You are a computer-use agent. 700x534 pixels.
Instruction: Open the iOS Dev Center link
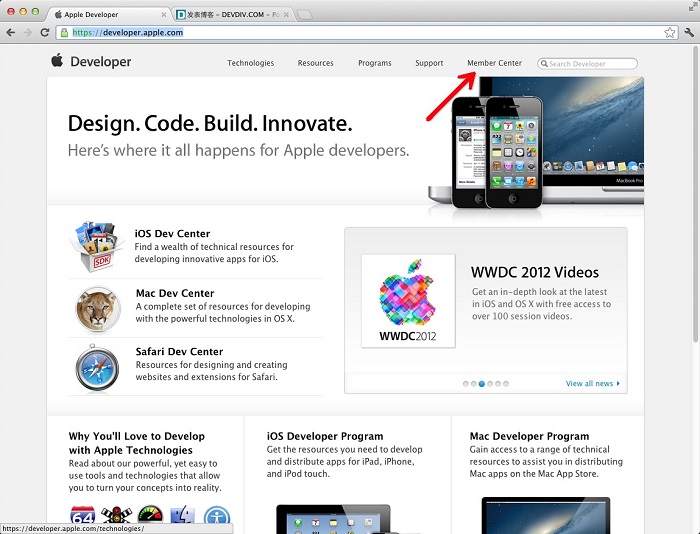coord(172,234)
